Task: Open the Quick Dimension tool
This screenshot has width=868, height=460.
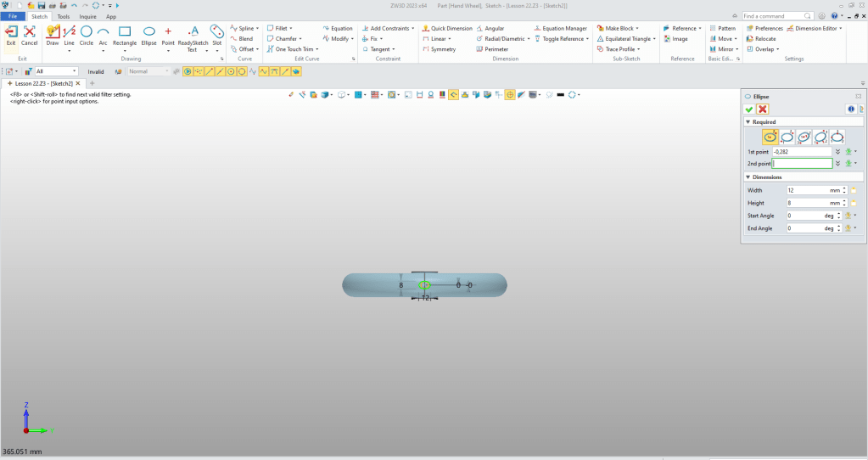Action: click(447, 28)
